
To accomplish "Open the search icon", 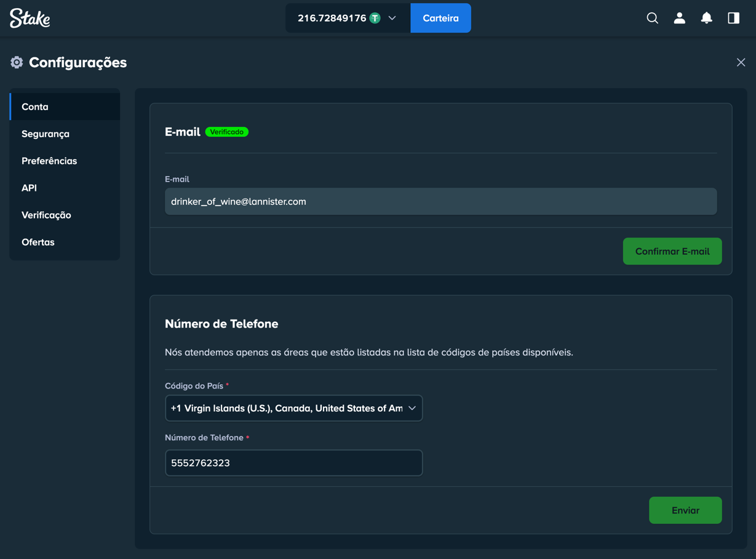I will coord(652,18).
